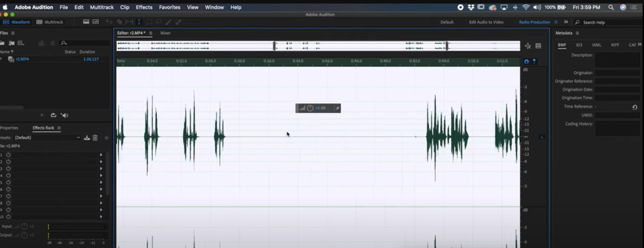
Task: Open the Effects menu
Action: (144, 8)
